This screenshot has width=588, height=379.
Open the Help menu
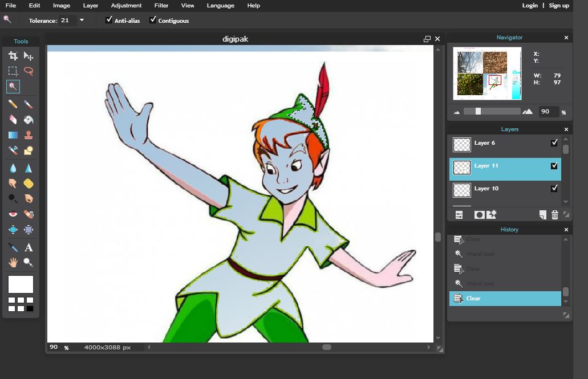coord(253,6)
